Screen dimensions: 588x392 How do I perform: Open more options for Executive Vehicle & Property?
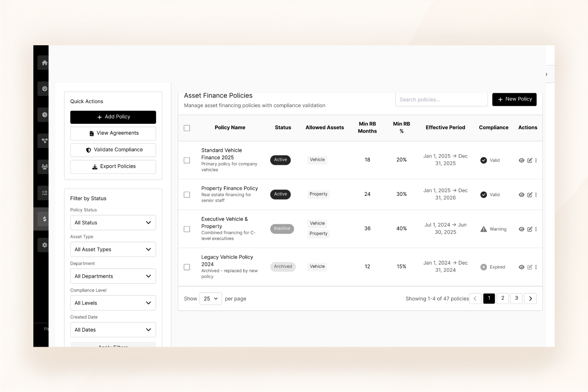(536, 229)
